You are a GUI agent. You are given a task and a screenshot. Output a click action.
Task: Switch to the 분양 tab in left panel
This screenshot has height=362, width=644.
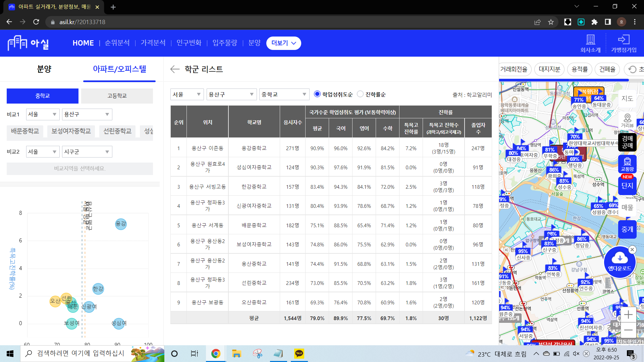[x=44, y=69]
